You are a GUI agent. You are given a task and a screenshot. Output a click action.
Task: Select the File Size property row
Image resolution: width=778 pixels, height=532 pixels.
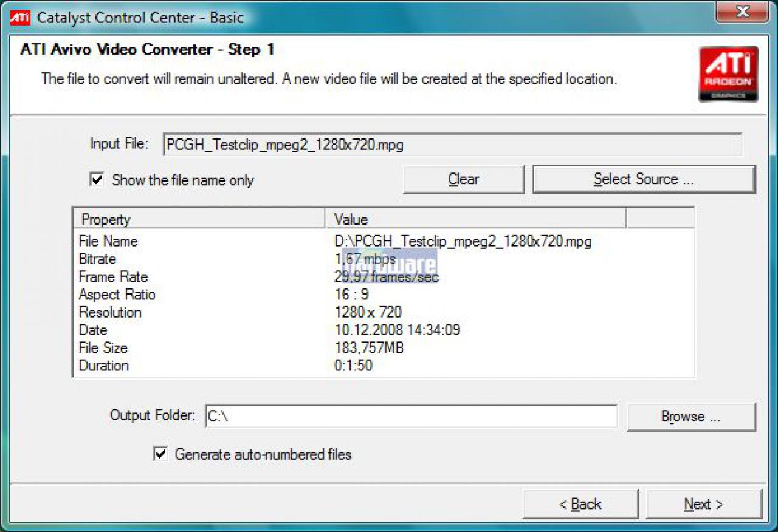click(384, 348)
